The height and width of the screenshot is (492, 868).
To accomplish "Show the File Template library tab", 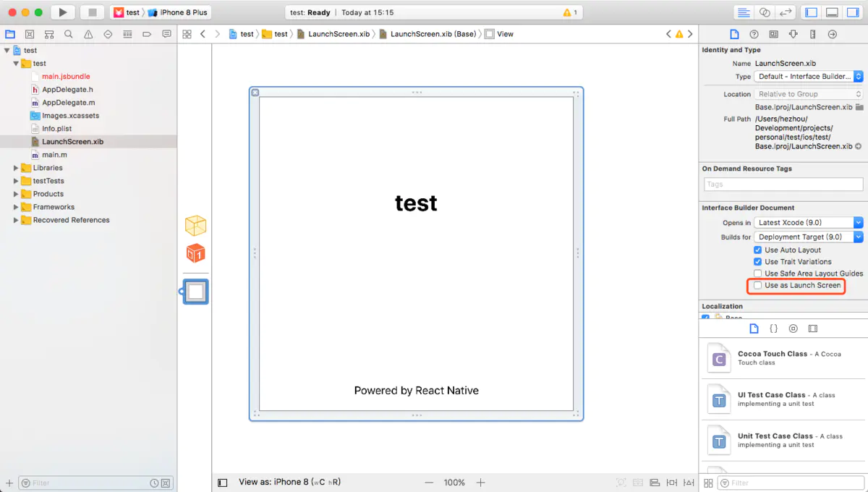I will click(x=754, y=328).
